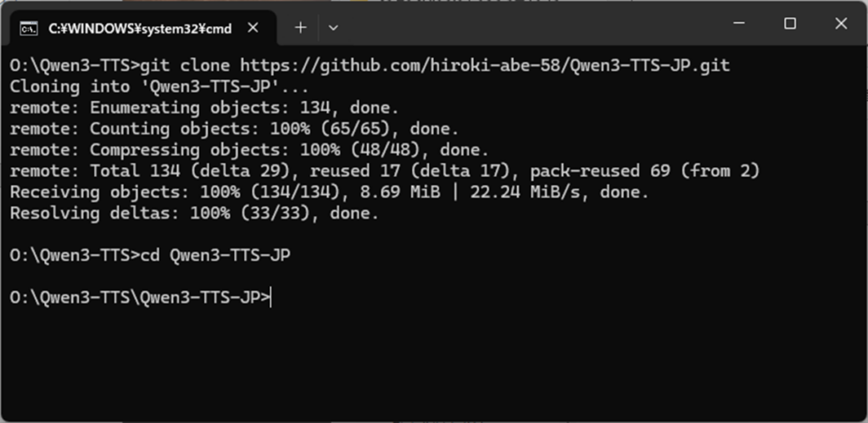The image size is (868, 423).
Task: Expand the new tab profile dropdown
Action: pyautogui.click(x=333, y=27)
